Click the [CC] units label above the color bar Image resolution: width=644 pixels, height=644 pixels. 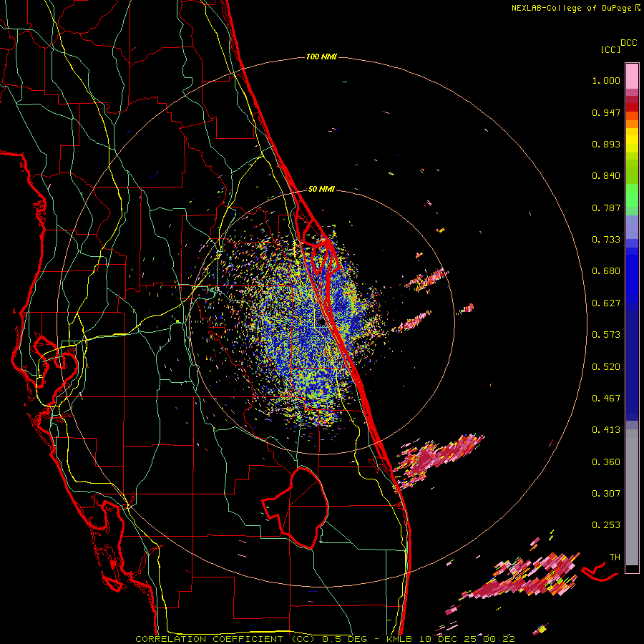coord(610,49)
